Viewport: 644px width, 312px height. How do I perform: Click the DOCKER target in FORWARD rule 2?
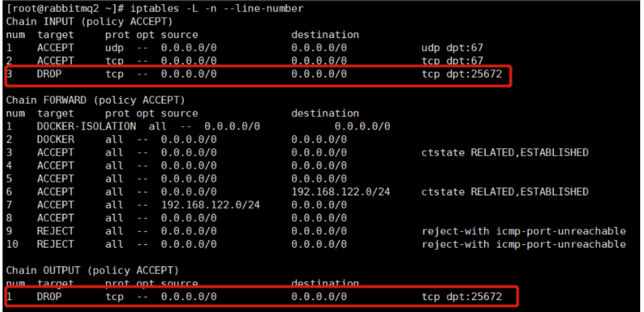coord(55,139)
